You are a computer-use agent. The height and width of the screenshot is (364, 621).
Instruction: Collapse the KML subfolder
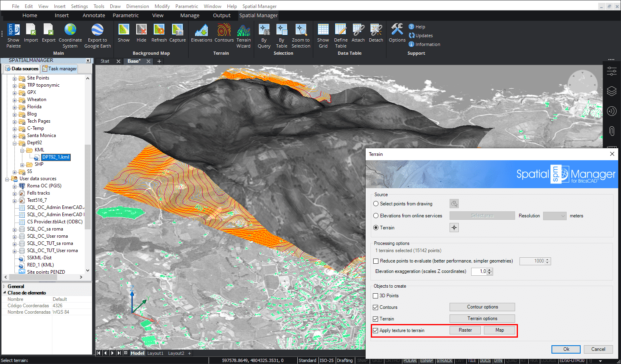click(22, 150)
